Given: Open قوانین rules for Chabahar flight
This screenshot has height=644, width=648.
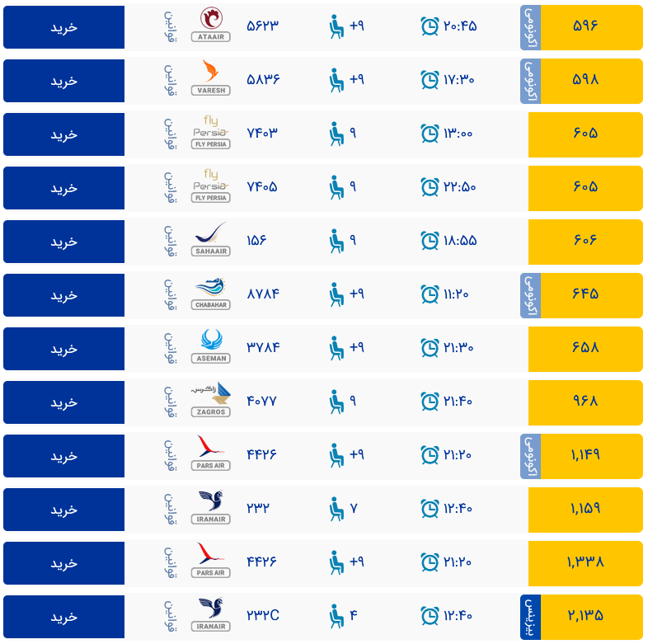Looking at the screenshot, I should click(171, 294).
